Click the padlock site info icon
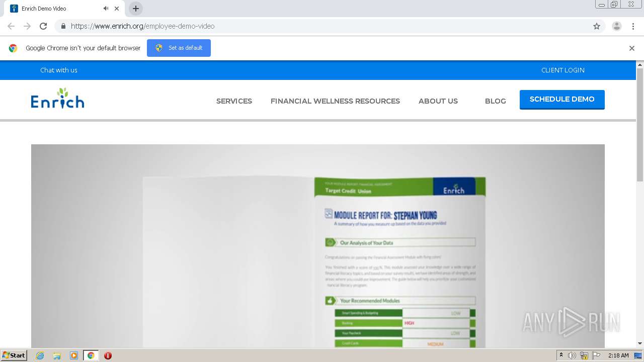Image resolution: width=644 pixels, height=362 pixels. click(x=63, y=26)
